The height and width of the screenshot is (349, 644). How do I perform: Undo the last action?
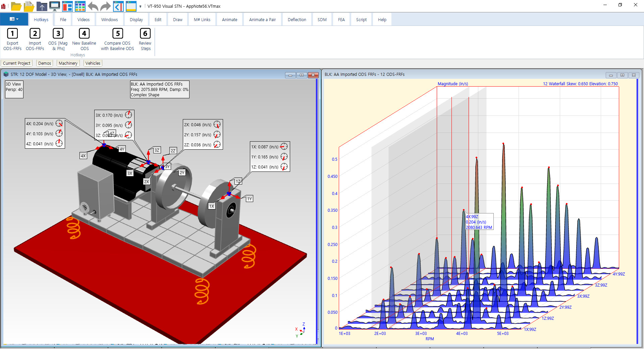[x=93, y=6]
